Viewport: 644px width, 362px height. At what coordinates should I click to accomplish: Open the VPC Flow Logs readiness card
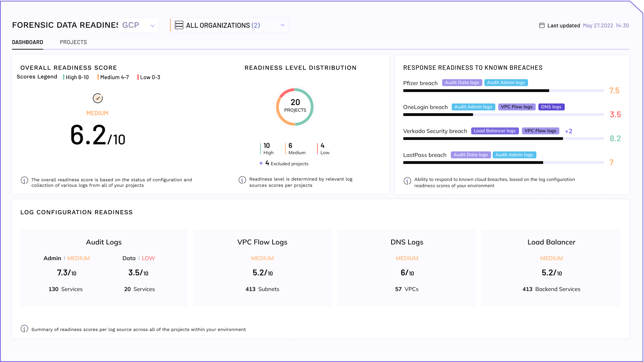coord(262,268)
